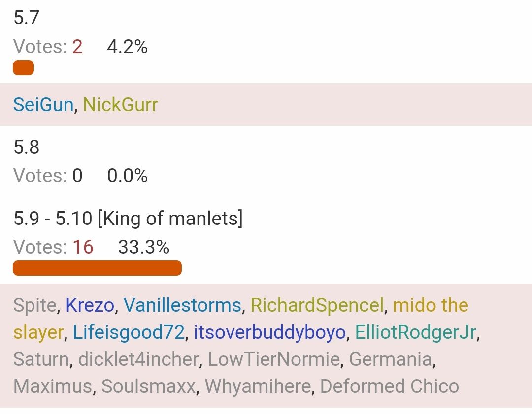Click the red vote count 16
This screenshot has width=532, height=414.
tap(83, 247)
